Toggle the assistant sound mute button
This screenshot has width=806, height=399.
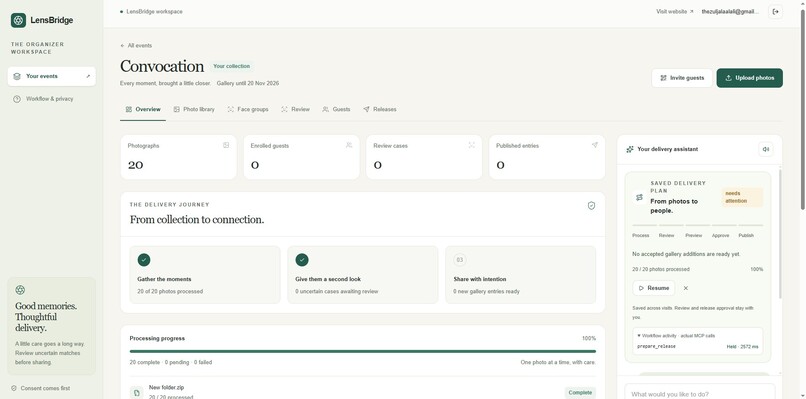click(x=766, y=149)
